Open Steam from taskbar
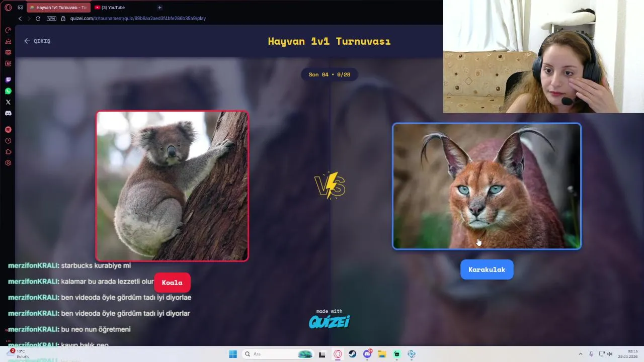This screenshot has width=644, height=362. [353, 354]
